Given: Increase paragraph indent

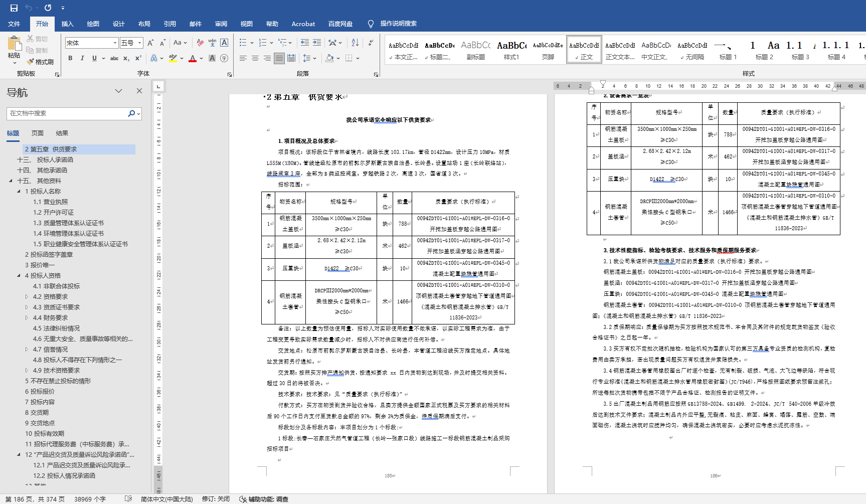Looking at the screenshot, I should [x=317, y=43].
